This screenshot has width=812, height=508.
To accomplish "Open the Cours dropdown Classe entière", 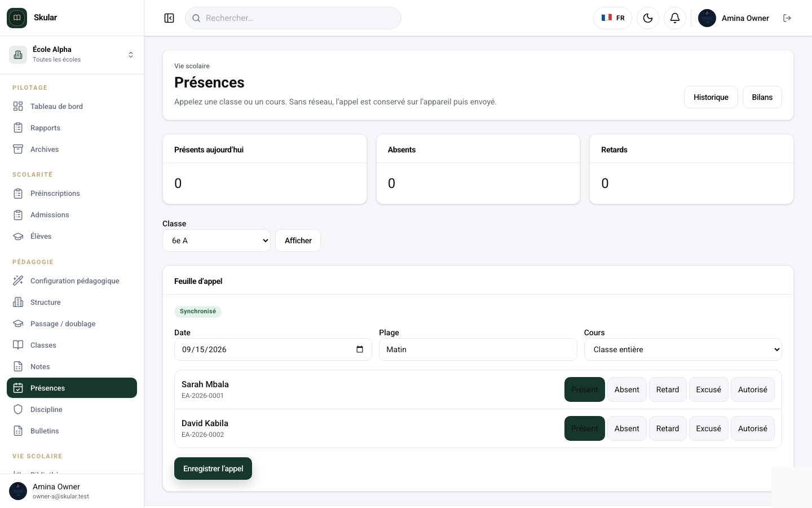I will click(683, 349).
